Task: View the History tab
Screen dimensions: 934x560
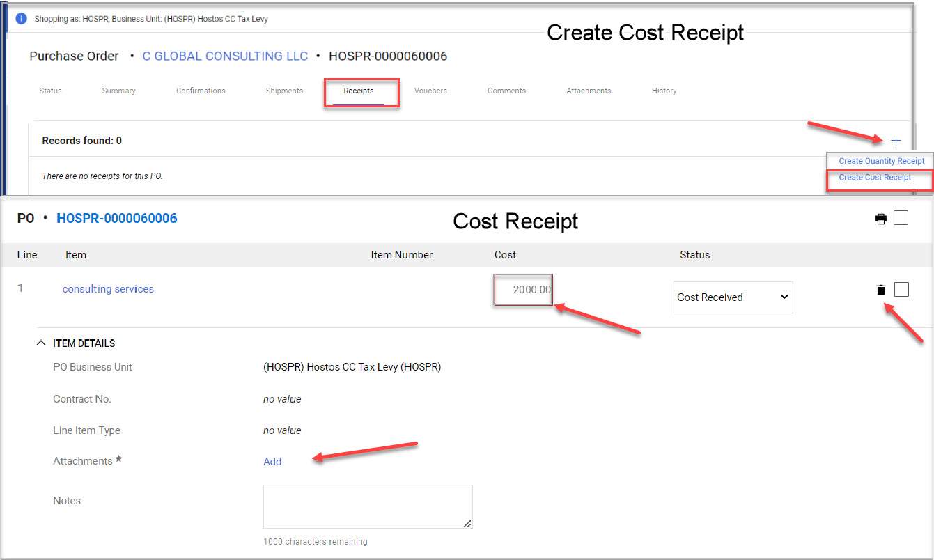Action: pos(664,91)
